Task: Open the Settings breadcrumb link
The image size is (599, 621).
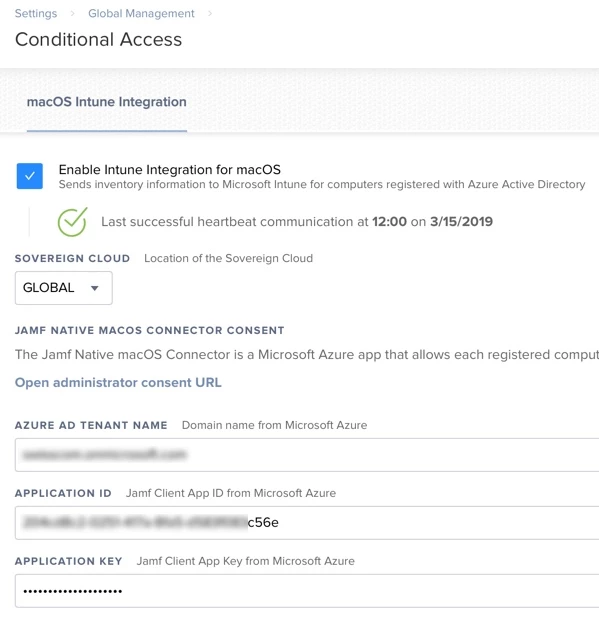Action: (36, 13)
